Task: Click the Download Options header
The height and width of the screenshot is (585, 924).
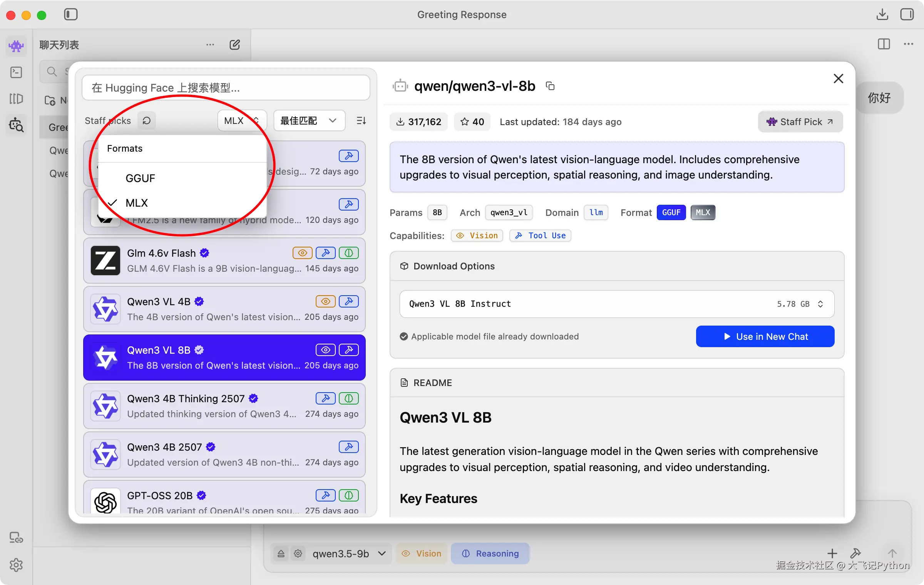Action: pos(617,266)
